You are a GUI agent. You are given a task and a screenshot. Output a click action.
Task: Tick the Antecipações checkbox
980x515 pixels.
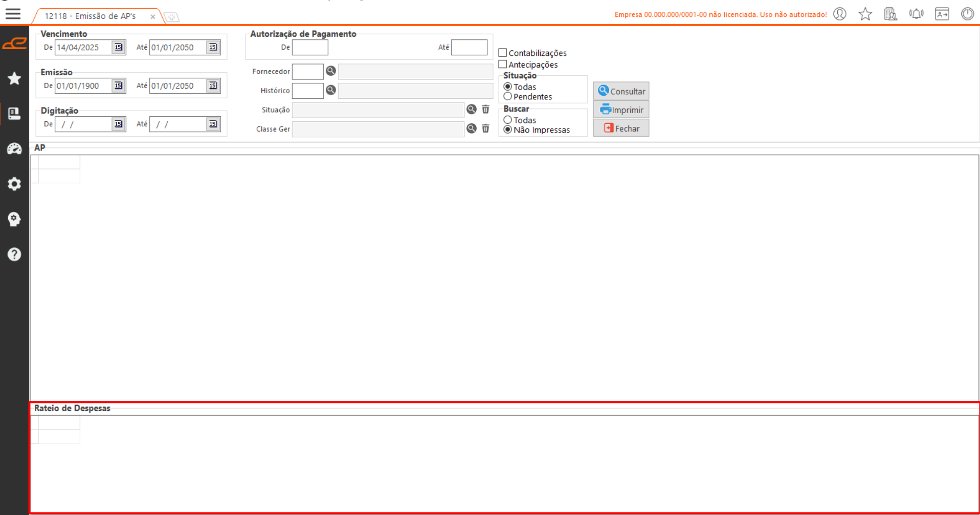click(503, 65)
